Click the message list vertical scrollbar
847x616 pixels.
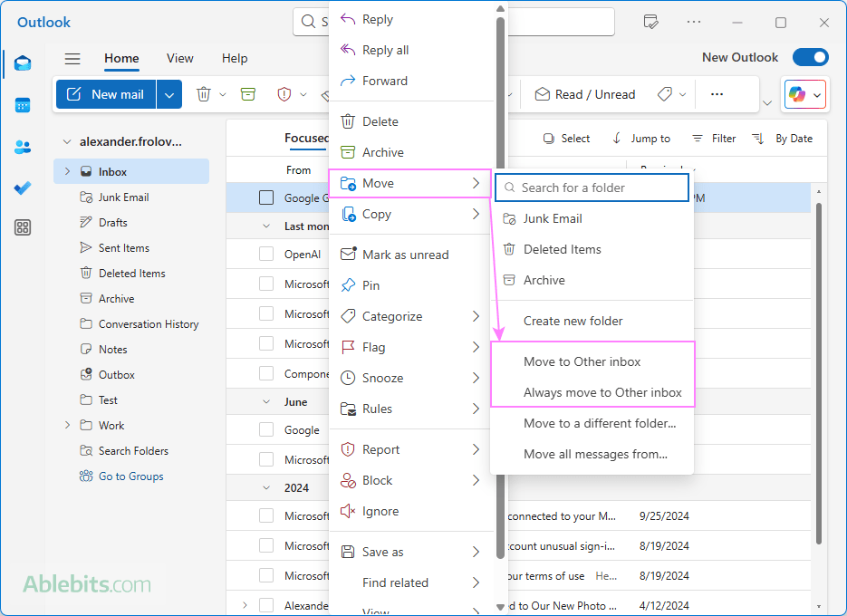[819, 373]
